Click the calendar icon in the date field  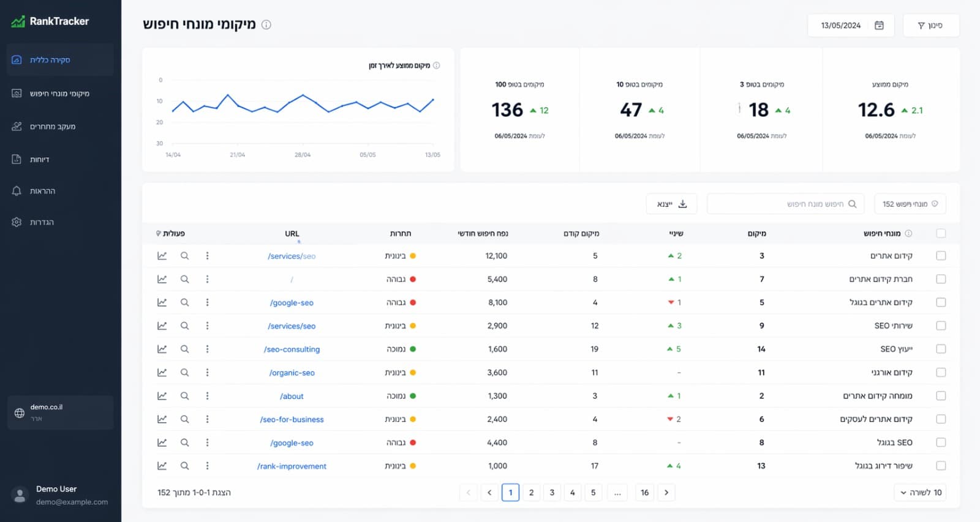tap(879, 25)
